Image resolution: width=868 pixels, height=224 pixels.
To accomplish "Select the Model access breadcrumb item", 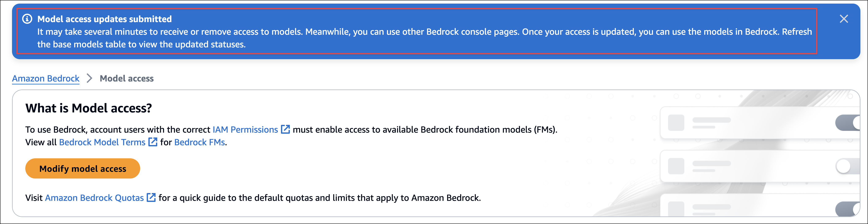I will tap(127, 78).
